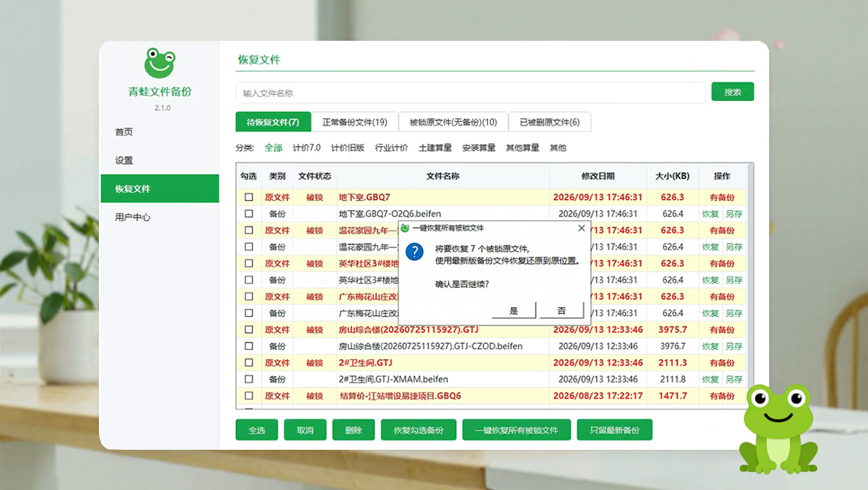Image resolution: width=868 pixels, height=490 pixels.
Task: Switch to 已被删原文件(6) tab
Action: (550, 122)
